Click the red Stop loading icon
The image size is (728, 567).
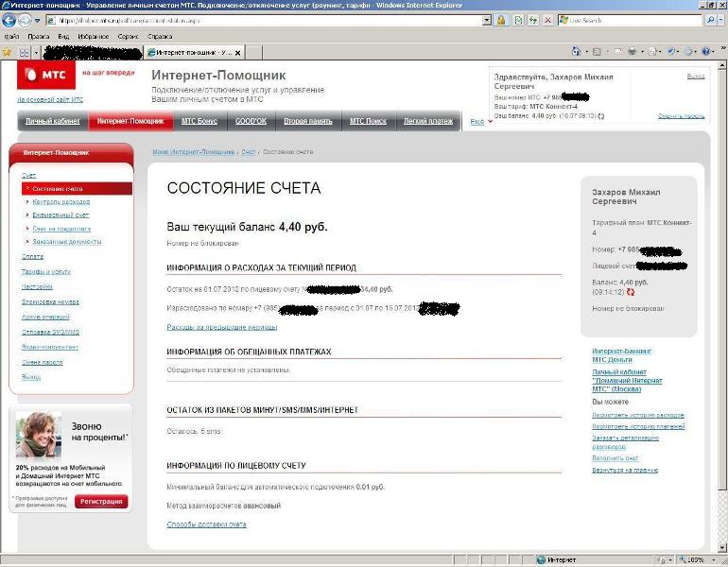[x=547, y=21]
